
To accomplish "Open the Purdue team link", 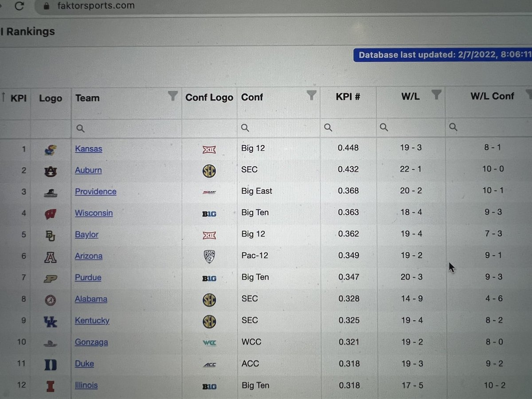I will pos(88,278).
